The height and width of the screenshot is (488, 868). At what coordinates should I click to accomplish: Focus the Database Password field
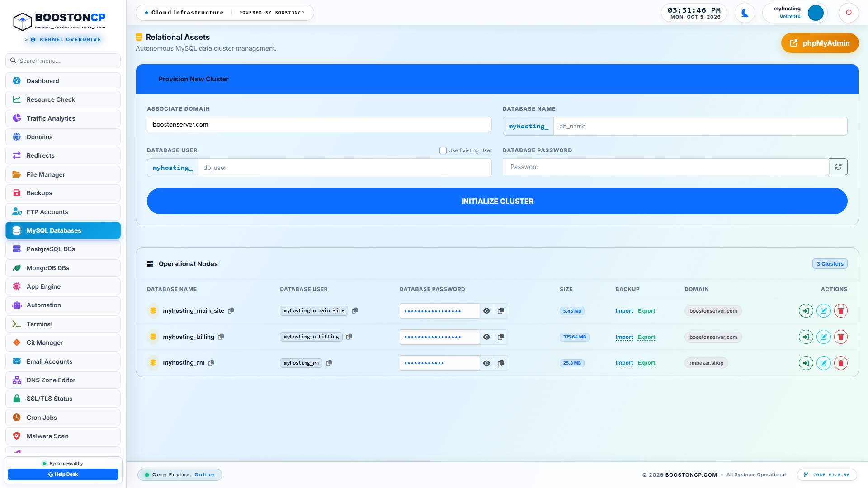pyautogui.click(x=665, y=167)
